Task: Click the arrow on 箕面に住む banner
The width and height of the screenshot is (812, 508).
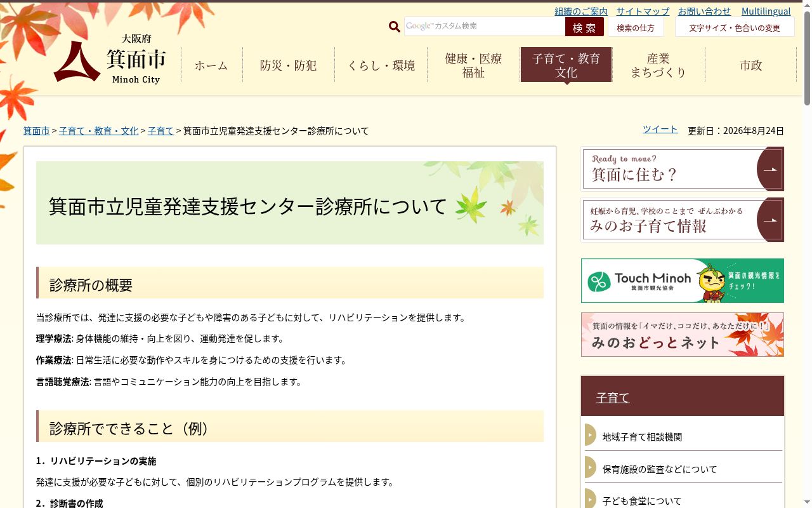Action: coord(770,169)
